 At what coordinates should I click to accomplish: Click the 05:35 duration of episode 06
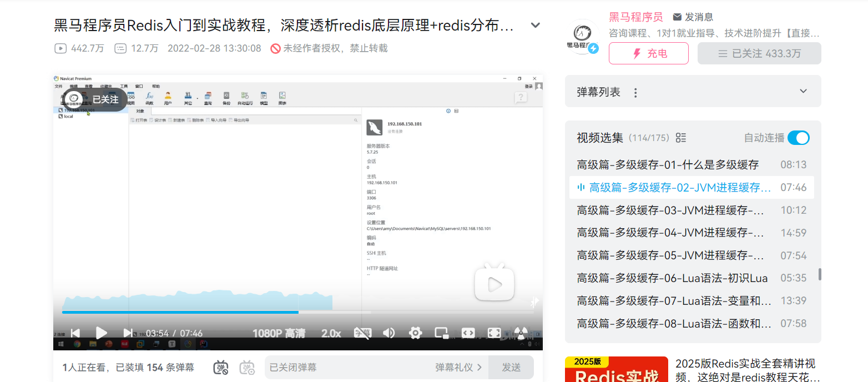pos(793,278)
